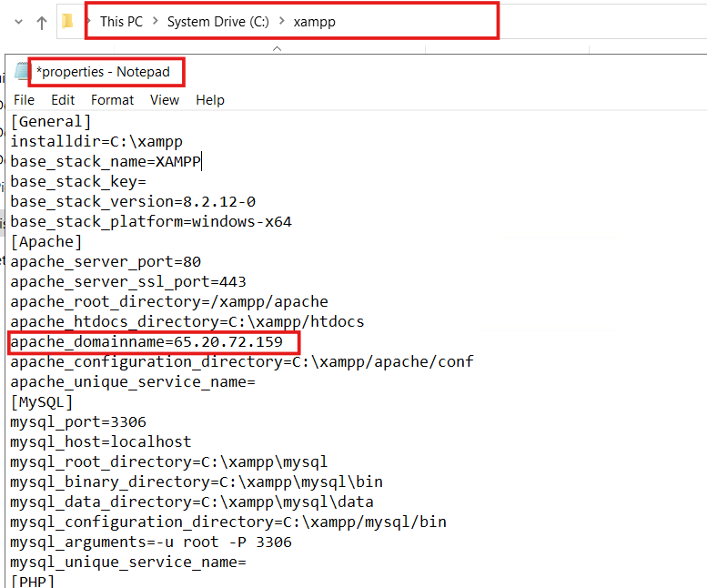Expand chevron after 'System Drive (C:)' breadcrumb
The height and width of the screenshot is (588, 707).
pyautogui.click(x=282, y=21)
